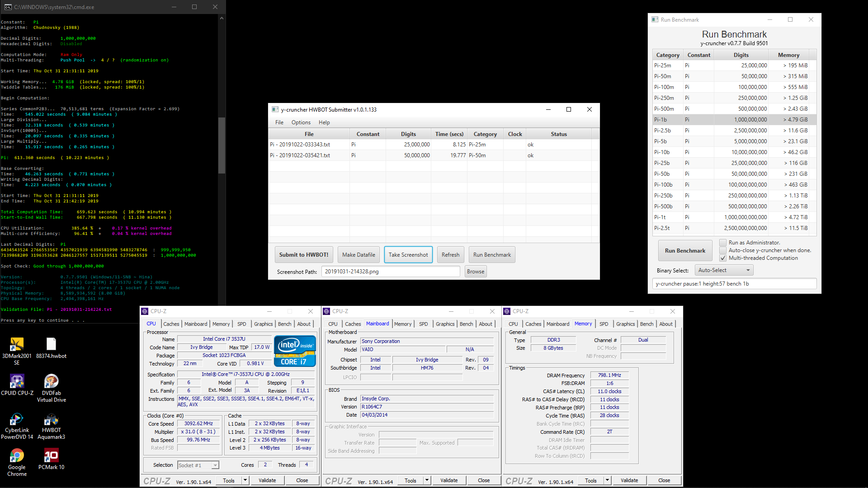Click the Take Screenshot button
Image resolution: width=868 pixels, height=488 pixels.
coord(408,255)
